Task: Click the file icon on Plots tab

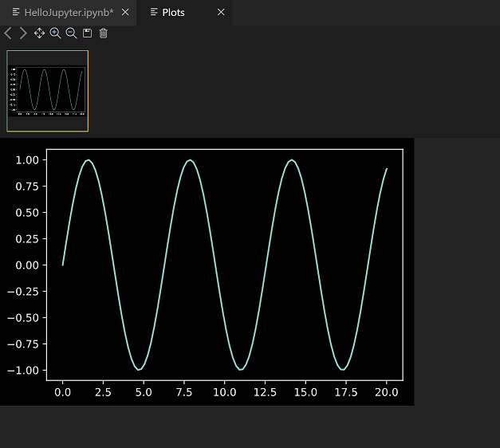Action: pyautogui.click(x=154, y=13)
